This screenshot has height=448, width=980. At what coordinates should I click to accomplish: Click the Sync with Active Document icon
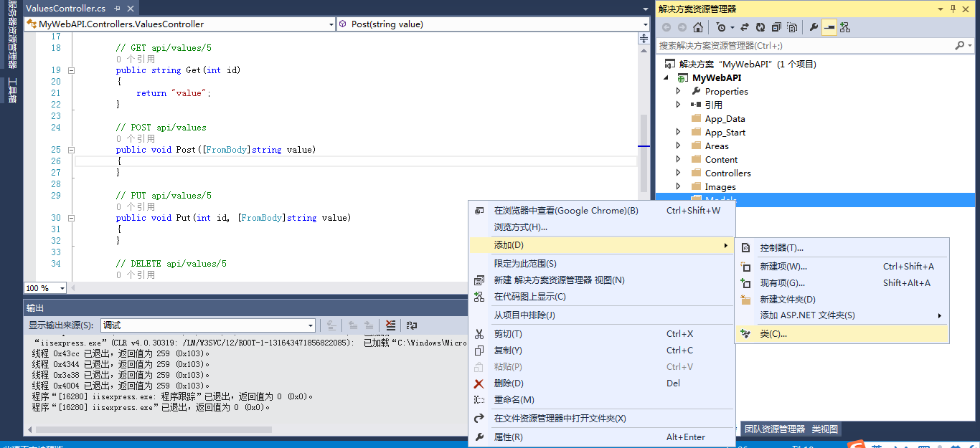pos(745,27)
